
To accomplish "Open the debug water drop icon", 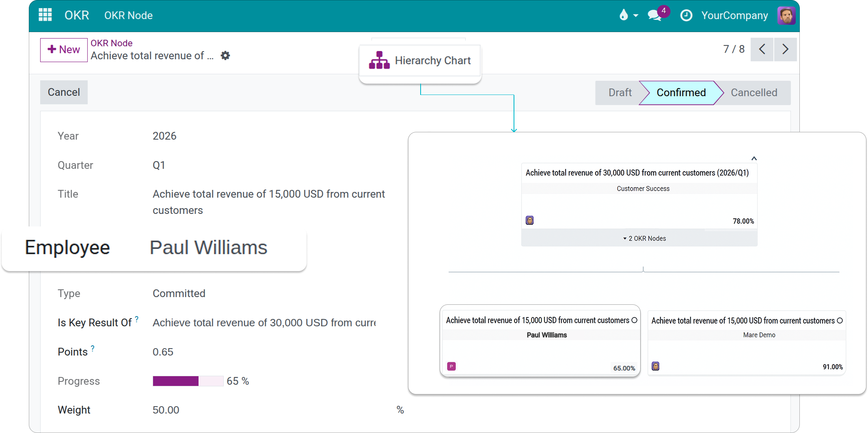I will [624, 15].
